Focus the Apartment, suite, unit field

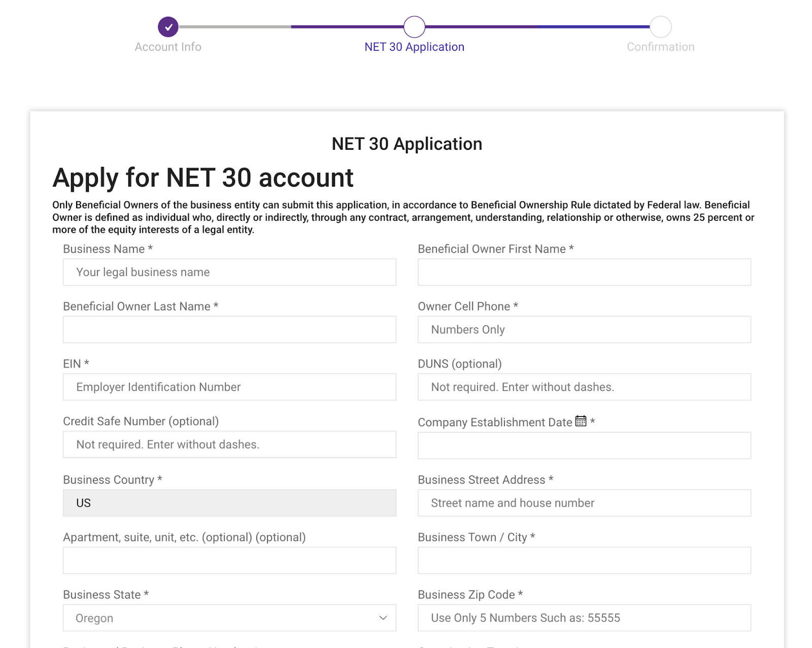(x=229, y=560)
